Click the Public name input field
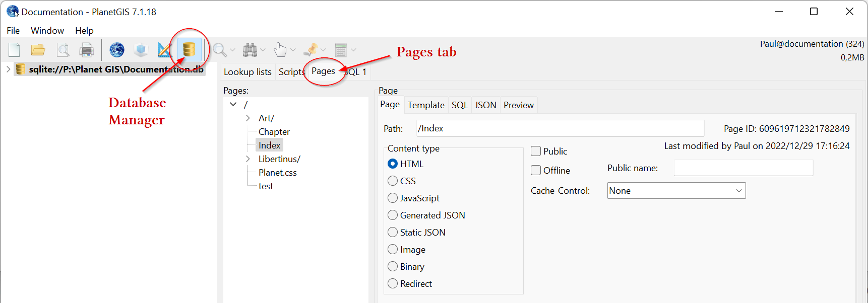This screenshot has height=303, width=868. 743,168
